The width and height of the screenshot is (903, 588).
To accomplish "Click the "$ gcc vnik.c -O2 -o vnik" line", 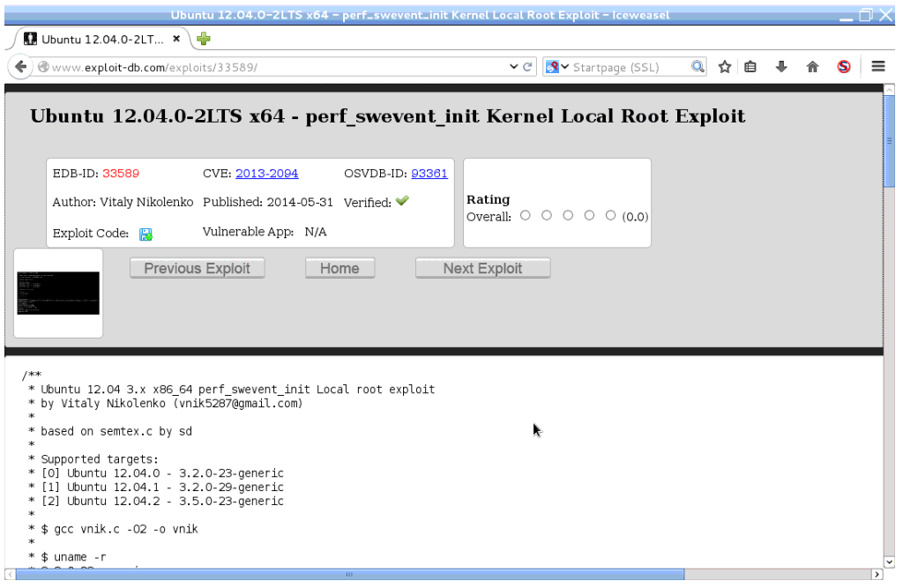I will pos(113,529).
